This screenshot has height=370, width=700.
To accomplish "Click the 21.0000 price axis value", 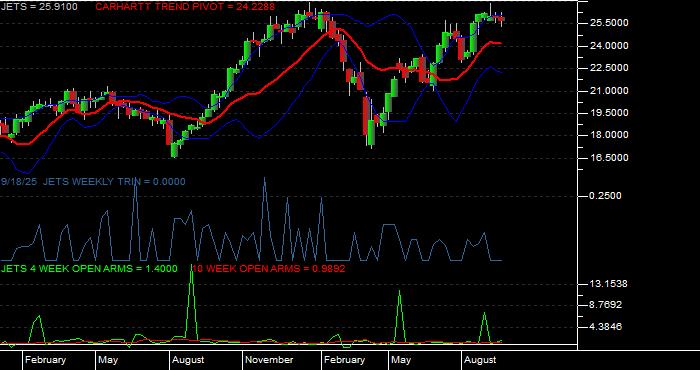I will tap(609, 91).
